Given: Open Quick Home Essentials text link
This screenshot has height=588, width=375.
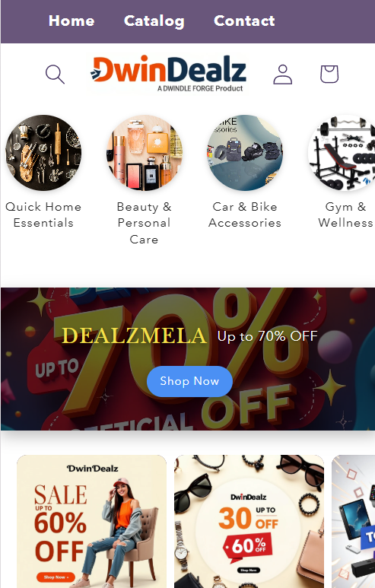Looking at the screenshot, I should click(x=43, y=215).
